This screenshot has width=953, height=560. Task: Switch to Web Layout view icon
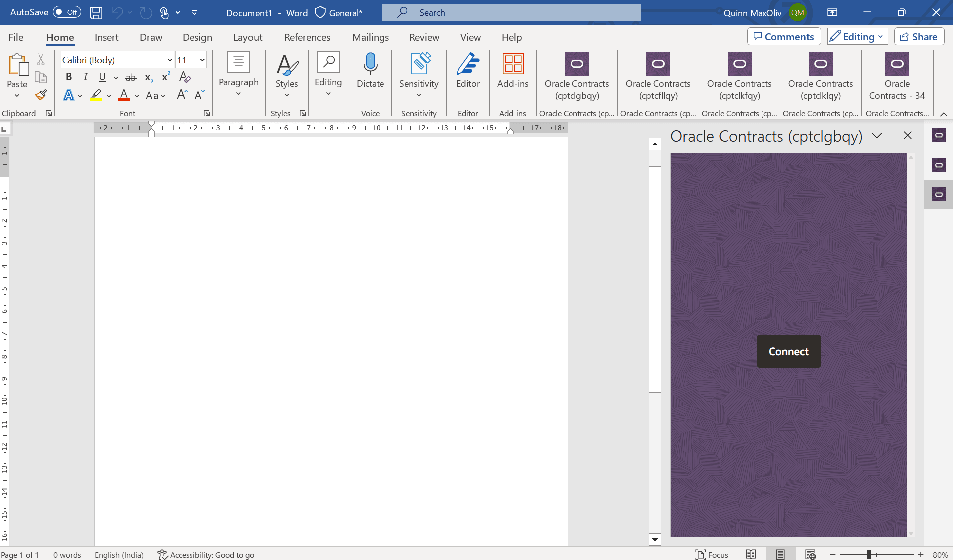point(810,554)
